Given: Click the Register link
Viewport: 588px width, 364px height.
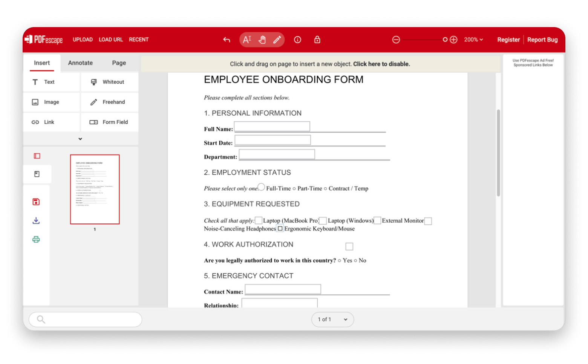Looking at the screenshot, I should pos(508,40).
